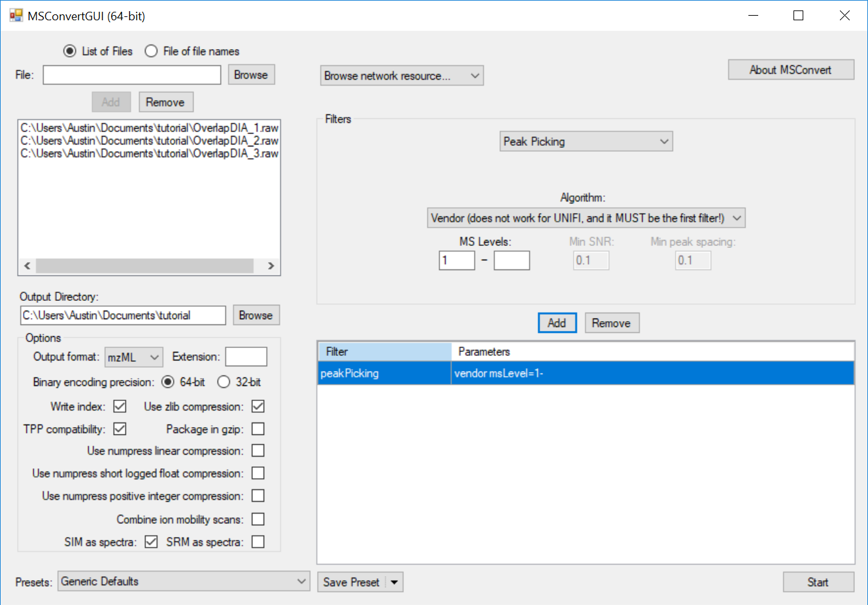Disable the Write index checkbox
Screen dimensions: 868x605
pos(120,407)
